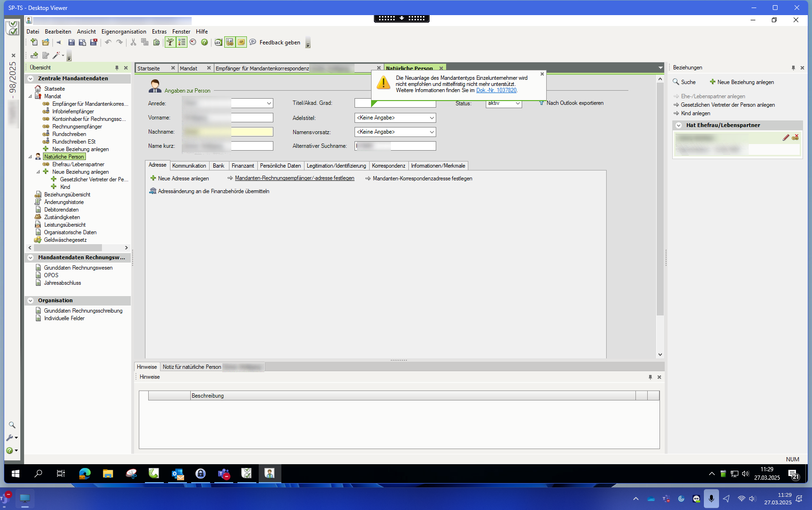Click the magic wand assistant icon
Viewport: 812px width, 510px height.
pos(56,56)
